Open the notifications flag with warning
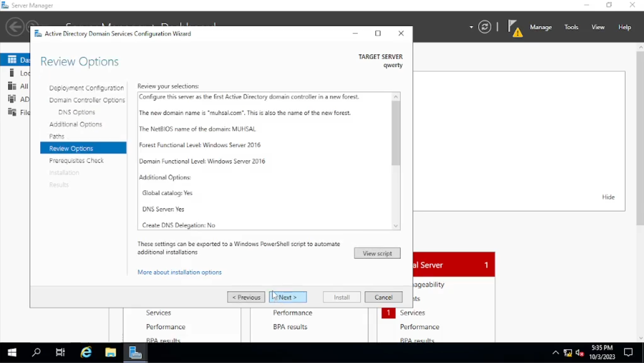644x363 pixels. (x=514, y=28)
